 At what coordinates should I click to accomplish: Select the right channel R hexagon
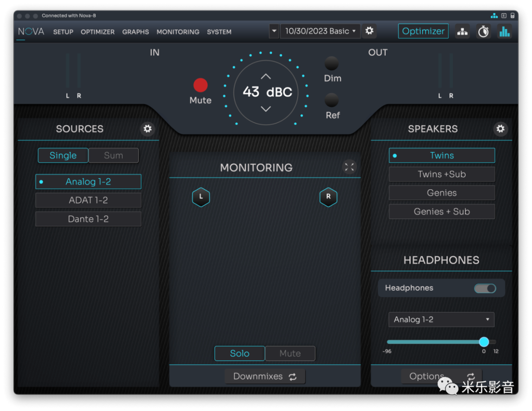coord(328,197)
